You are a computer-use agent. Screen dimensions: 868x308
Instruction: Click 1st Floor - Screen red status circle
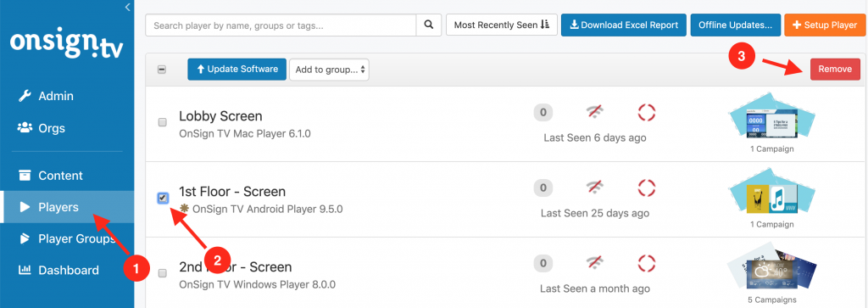coord(646,188)
